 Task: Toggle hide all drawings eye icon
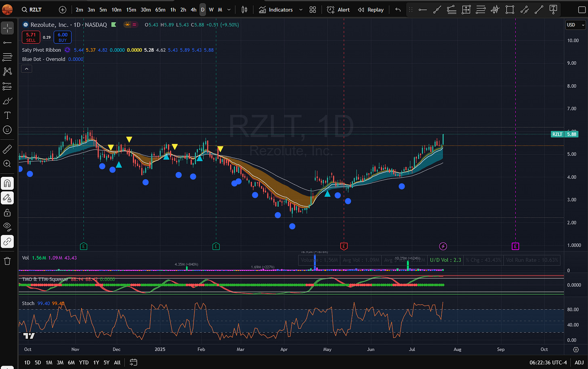tap(7, 227)
